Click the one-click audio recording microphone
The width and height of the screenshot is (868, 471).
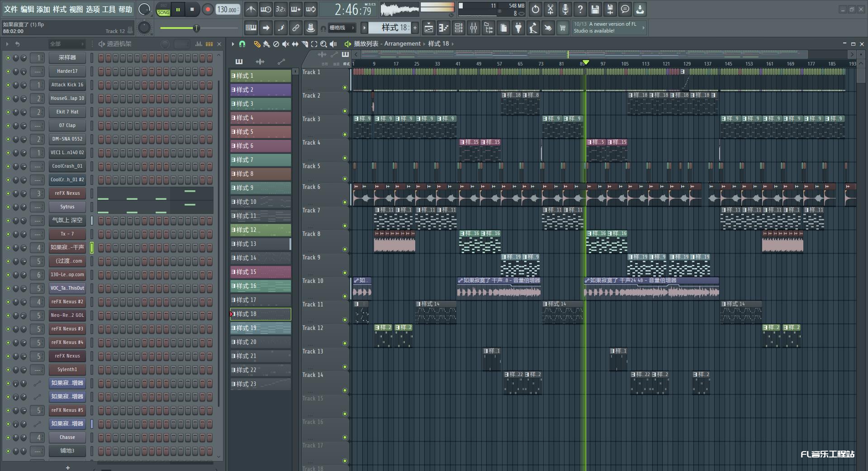pos(565,9)
